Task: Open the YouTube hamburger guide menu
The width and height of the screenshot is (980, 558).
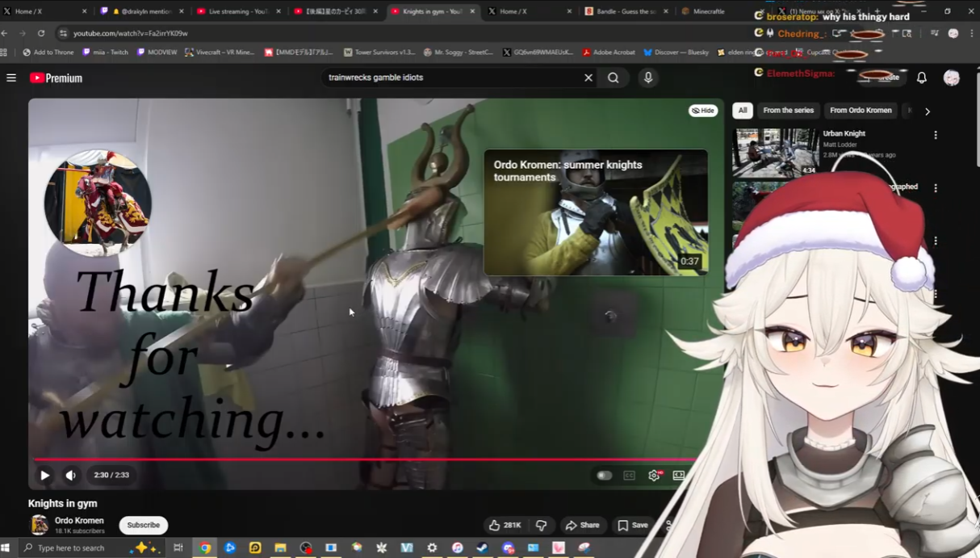Action: [x=11, y=78]
